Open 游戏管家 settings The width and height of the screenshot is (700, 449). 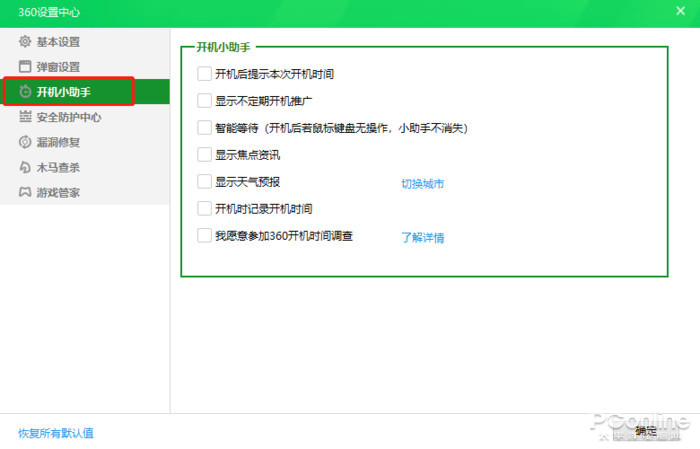coord(85,192)
